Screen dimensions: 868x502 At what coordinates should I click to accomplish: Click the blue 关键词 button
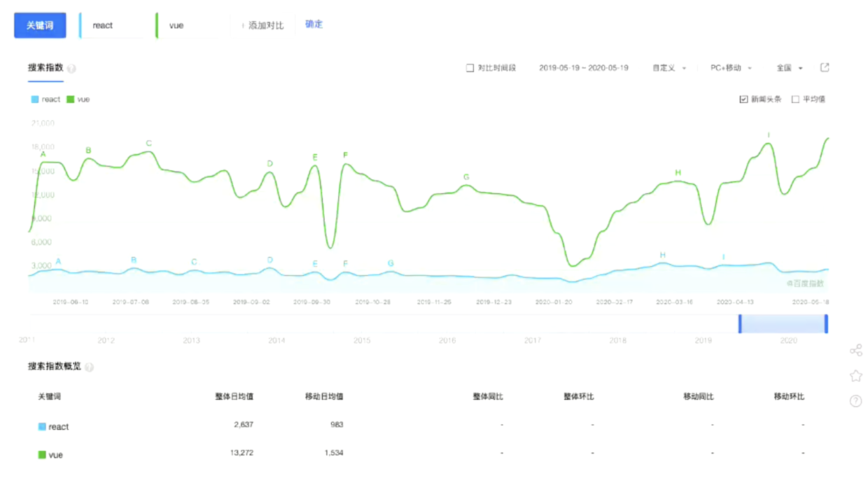click(x=40, y=25)
